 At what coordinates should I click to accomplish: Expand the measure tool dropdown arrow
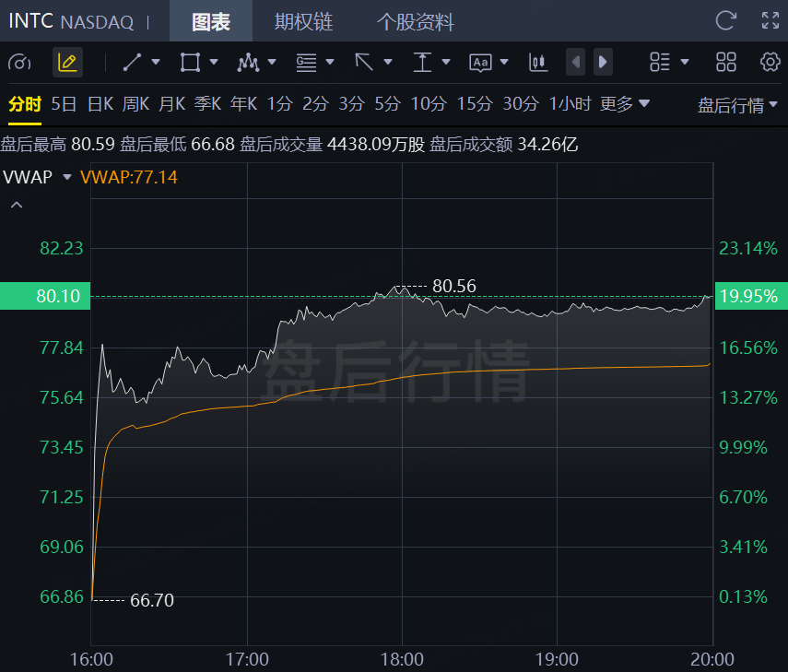click(x=446, y=62)
